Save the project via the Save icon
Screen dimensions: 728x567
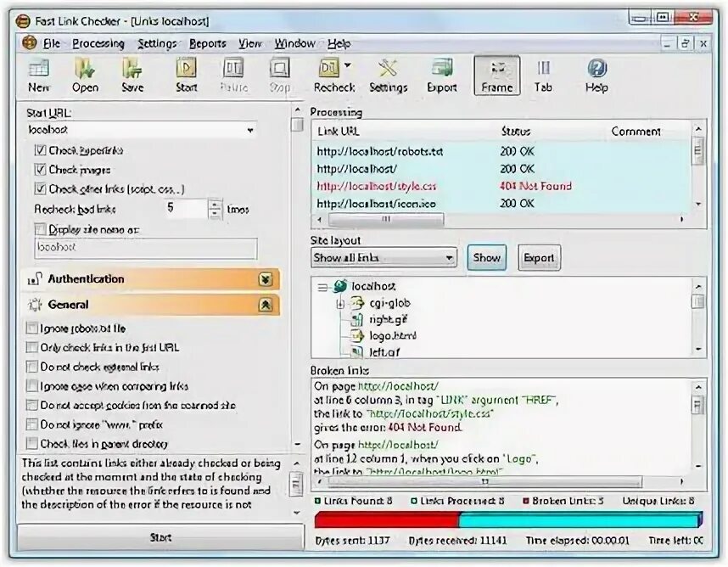tap(132, 70)
